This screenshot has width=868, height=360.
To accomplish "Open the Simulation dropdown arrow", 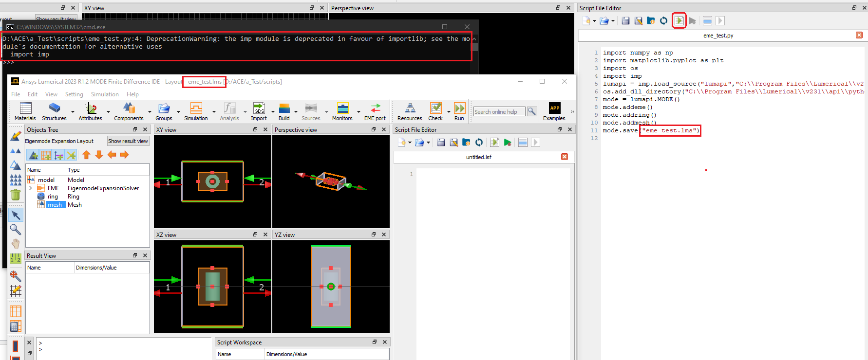I will [x=214, y=111].
